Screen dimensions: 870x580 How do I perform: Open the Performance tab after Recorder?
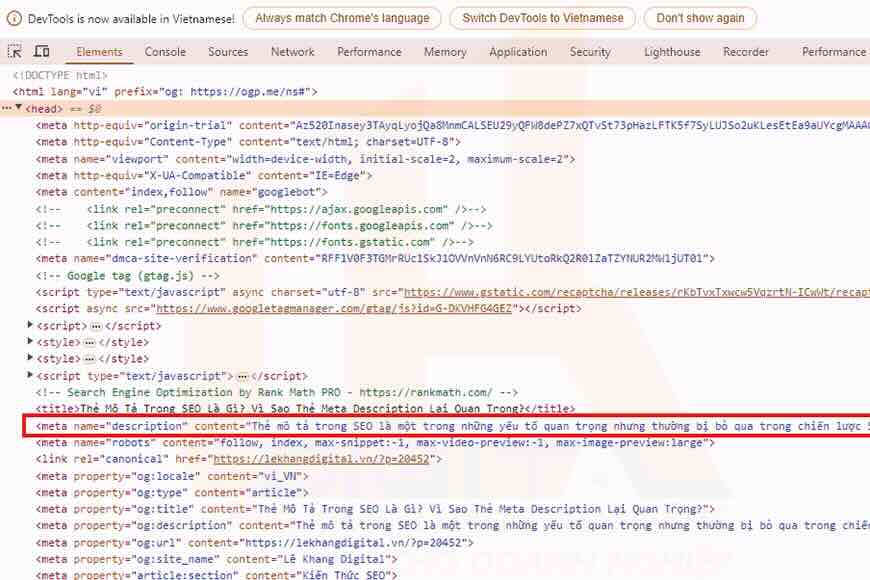point(833,52)
